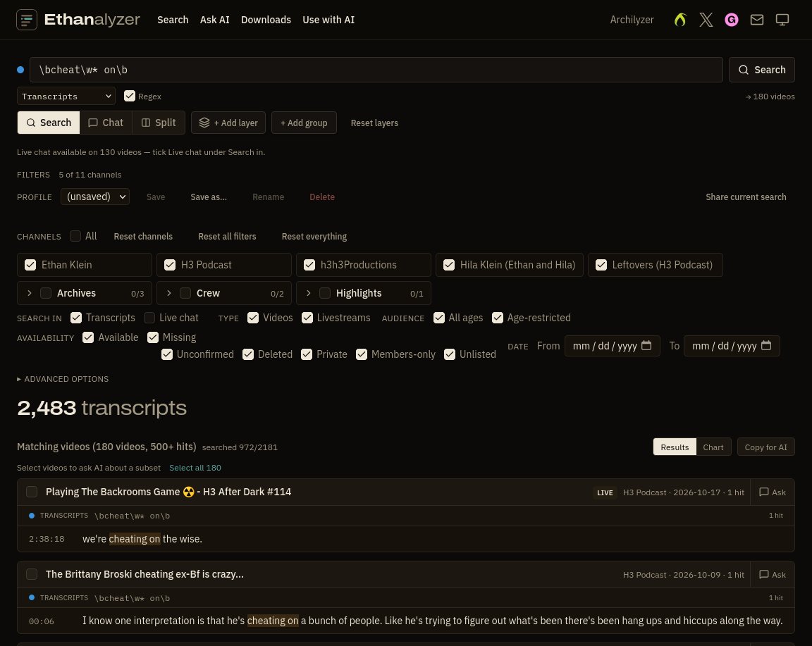The height and width of the screenshot is (646, 812).
Task: Select the Backrooms Game video checkbox
Action: (32, 492)
